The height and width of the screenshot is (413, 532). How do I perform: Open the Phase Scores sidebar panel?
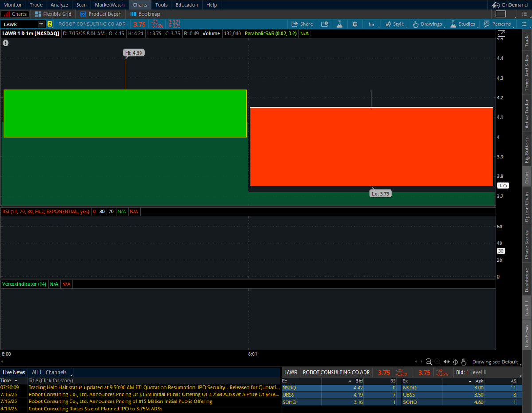[527, 245]
